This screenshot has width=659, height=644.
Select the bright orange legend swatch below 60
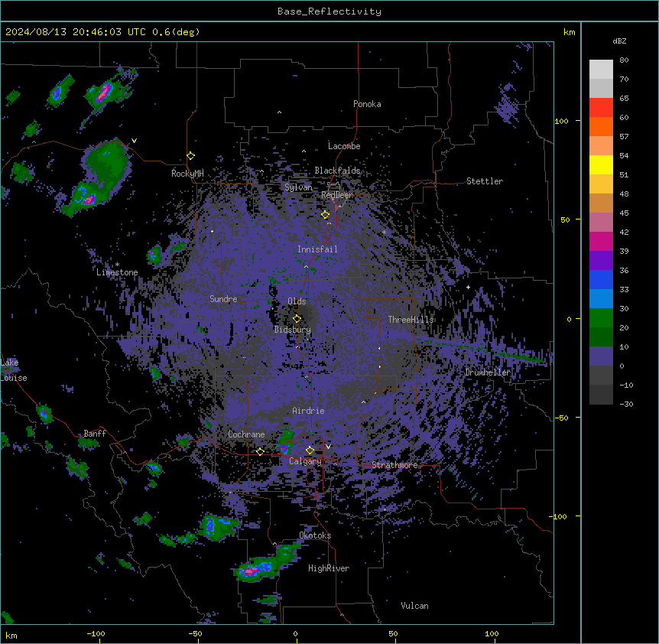(601, 126)
